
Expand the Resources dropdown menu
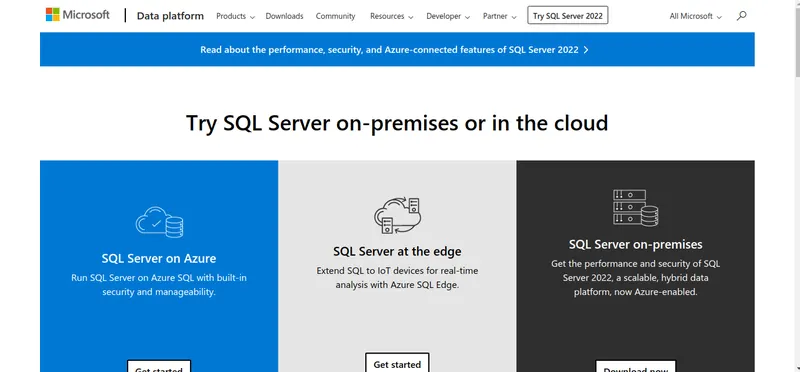point(391,16)
